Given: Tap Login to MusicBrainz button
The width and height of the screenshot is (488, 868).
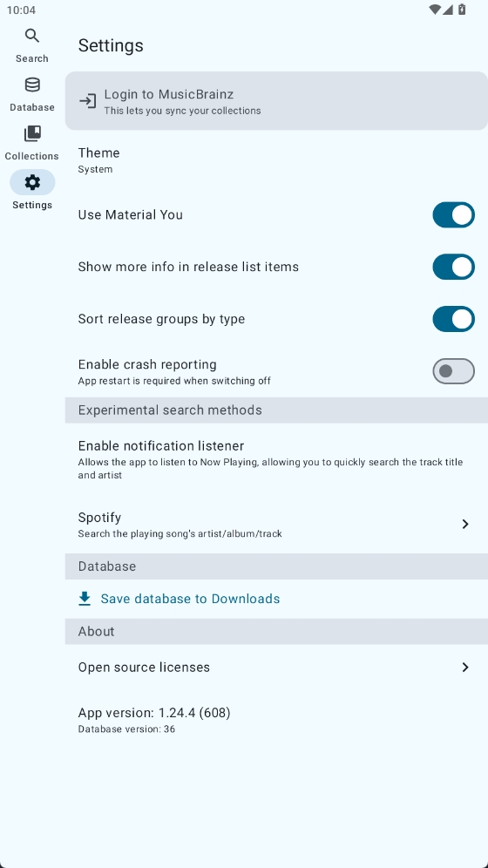Looking at the screenshot, I should coord(276,101).
